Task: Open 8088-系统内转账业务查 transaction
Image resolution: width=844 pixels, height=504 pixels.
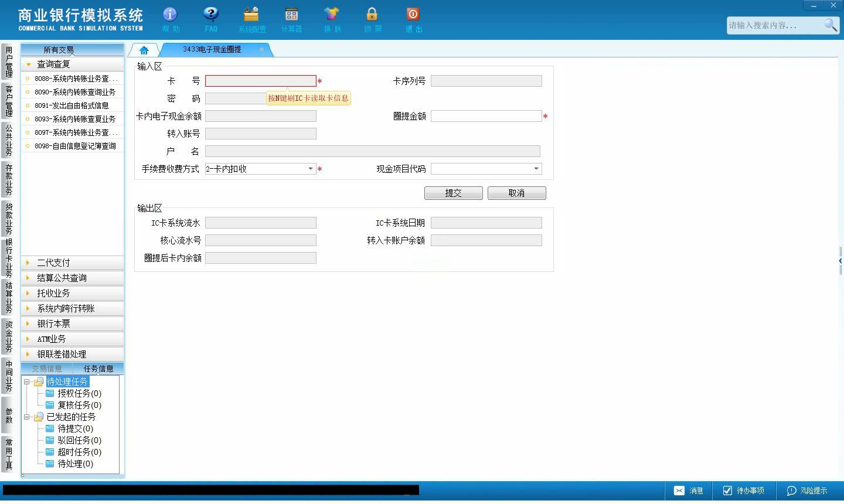Action: point(73,79)
